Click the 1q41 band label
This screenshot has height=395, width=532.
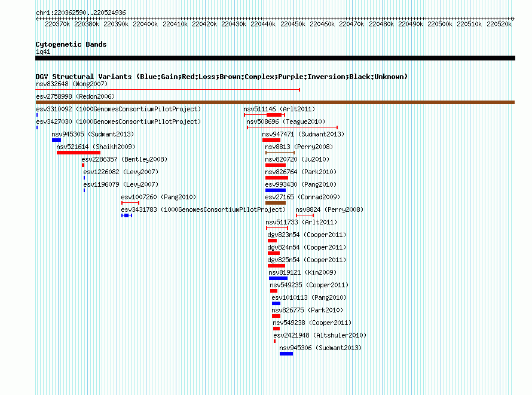[43, 51]
